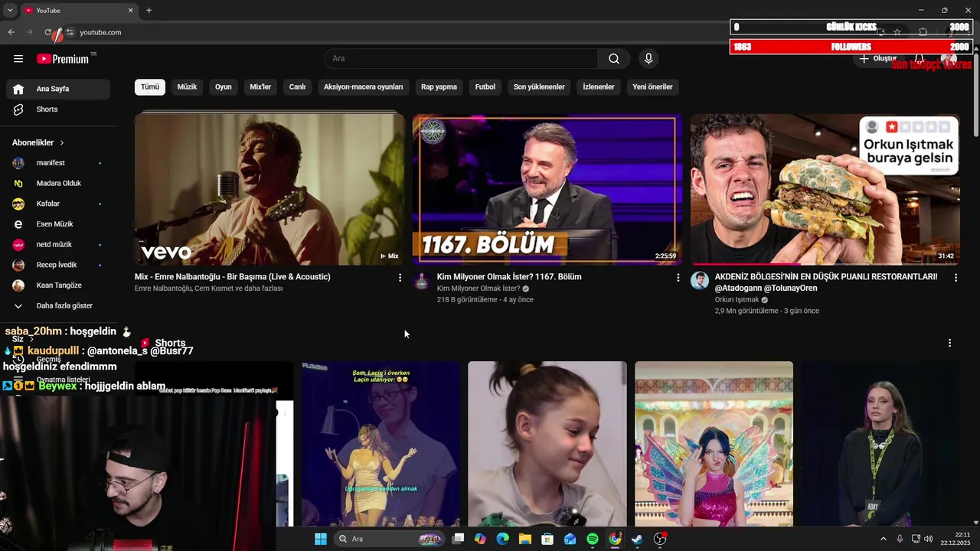
Task: Show hidden system tray icons
Action: pyautogui.click(x=883, y=539)
